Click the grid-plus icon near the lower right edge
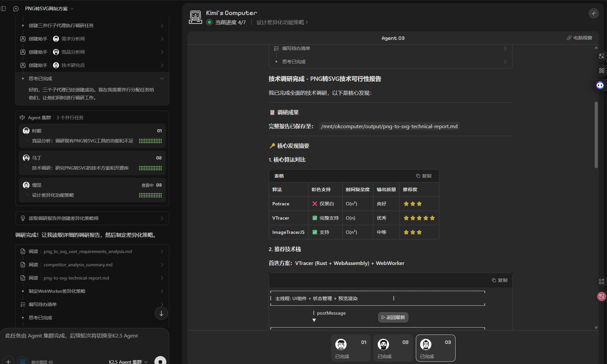Viewport: 607px width, 364px height. click(601, 282)
